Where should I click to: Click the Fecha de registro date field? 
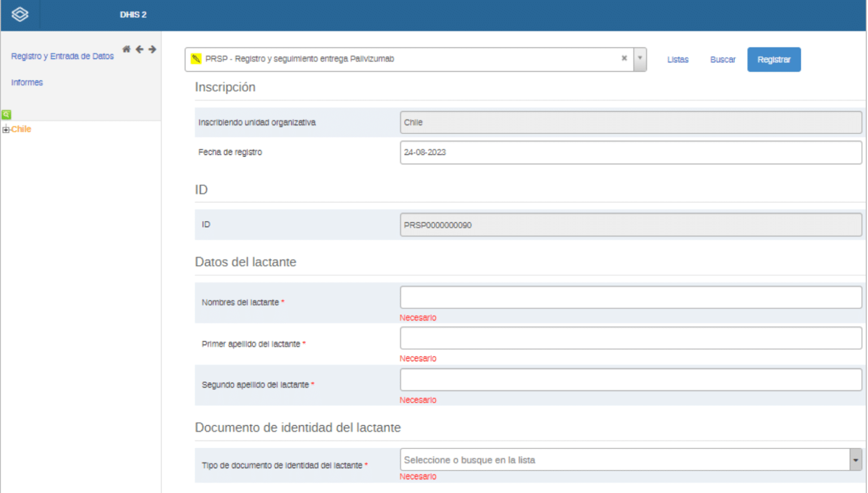(630, 153)
